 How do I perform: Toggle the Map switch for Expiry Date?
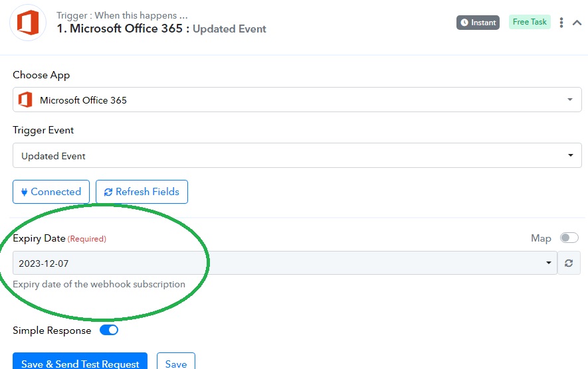tap(569, 238)
